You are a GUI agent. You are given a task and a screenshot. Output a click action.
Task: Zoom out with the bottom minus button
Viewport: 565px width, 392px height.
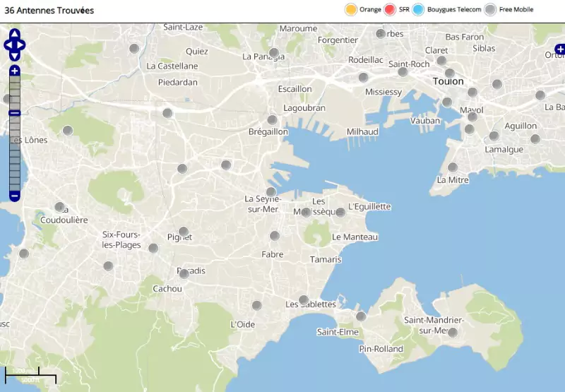[15, 196]
